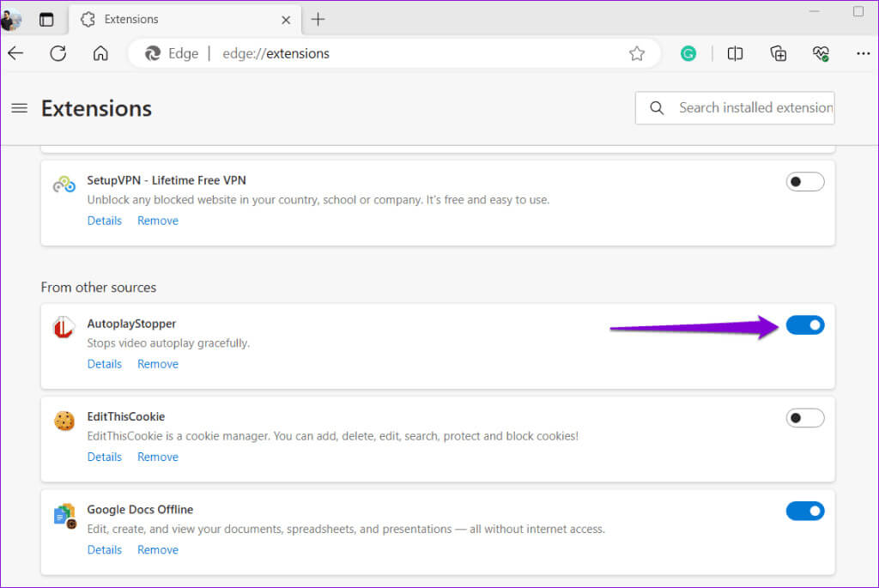Go back using the back arrow
879x588 pixels.
point(15,54)
